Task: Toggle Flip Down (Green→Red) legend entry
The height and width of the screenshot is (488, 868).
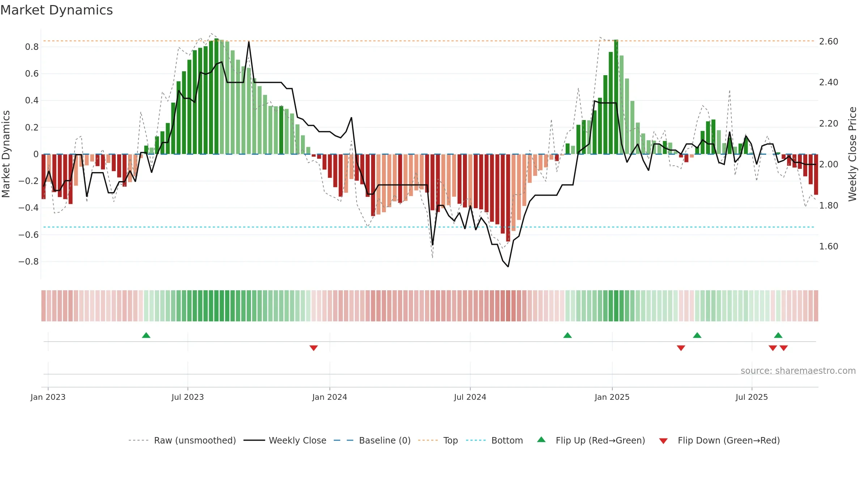Action: coord(719,440)
